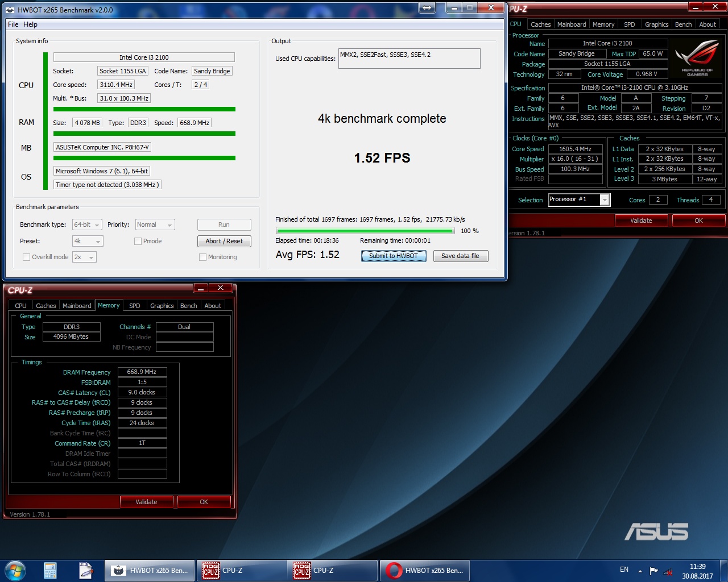The width and height of the screenshot is (728, 582).
Task: Minimize the memory CPU-Z window
Action: [x=200, y=288]
